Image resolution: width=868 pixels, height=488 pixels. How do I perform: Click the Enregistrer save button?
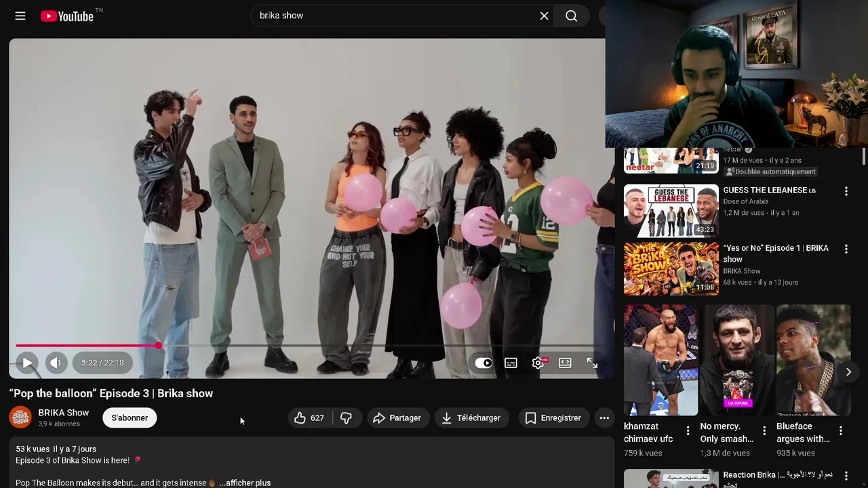point(553,418)
